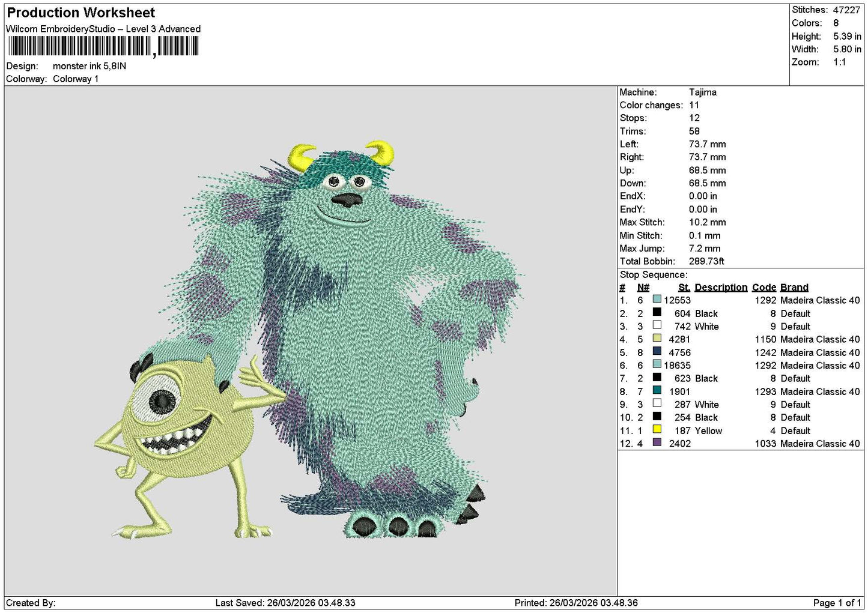Click the stitch count '1901' in row 8
868x613 pixels.
coord(680,392)
